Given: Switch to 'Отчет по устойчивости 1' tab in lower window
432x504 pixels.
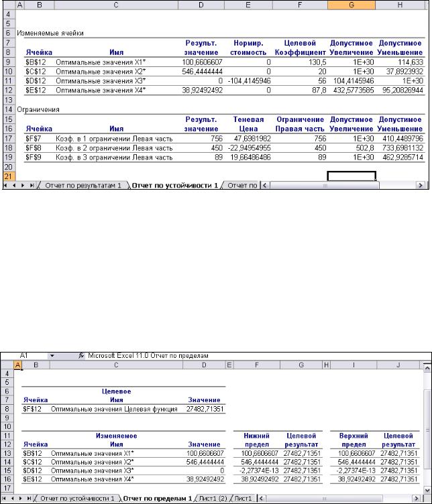Looking at the screenshot, I should [77, 499].
